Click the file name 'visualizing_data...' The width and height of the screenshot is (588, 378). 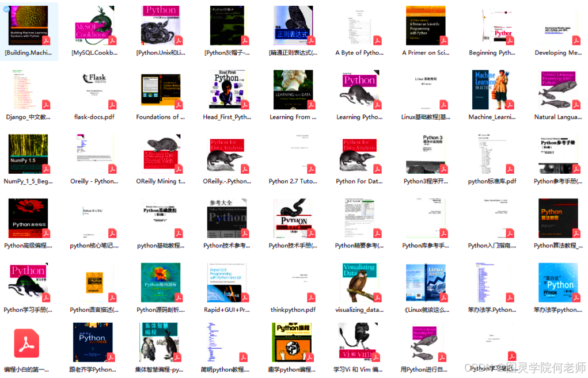pyautogui.click(x=359, y=310)
